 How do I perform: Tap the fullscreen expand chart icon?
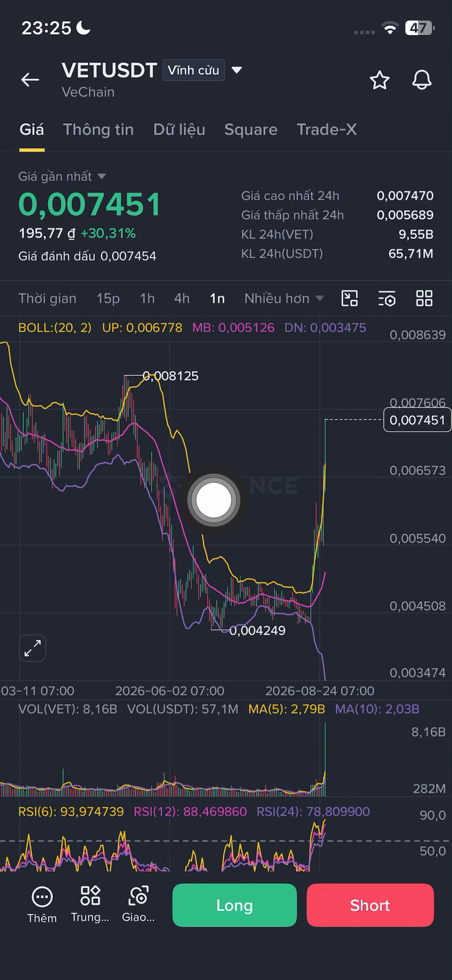point(33,648)
